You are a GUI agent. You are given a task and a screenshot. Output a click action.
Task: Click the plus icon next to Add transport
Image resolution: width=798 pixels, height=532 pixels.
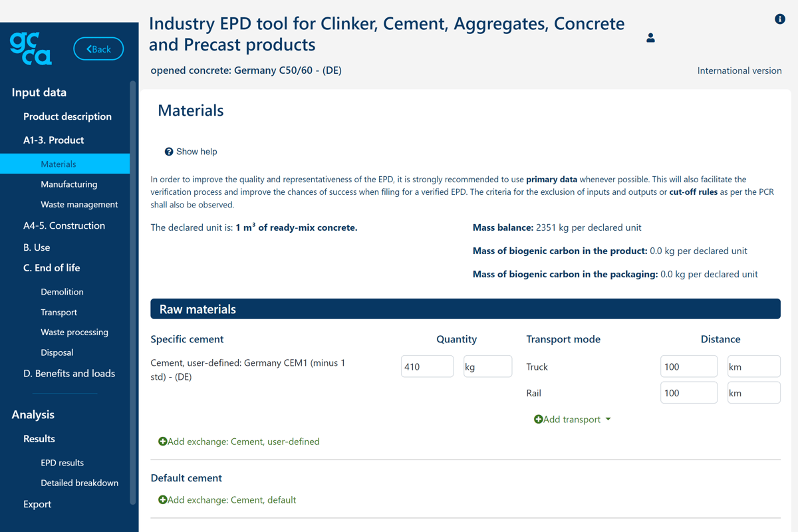[539, 419]
